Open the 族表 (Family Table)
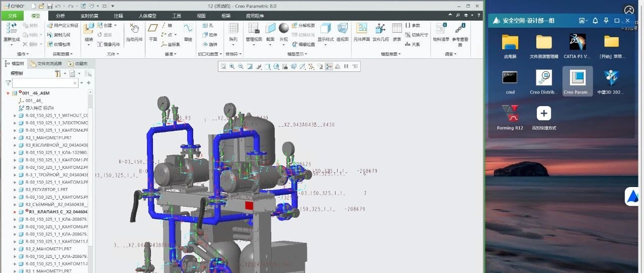The width and height of the screenshot is (644, 273). click(397, 32)
